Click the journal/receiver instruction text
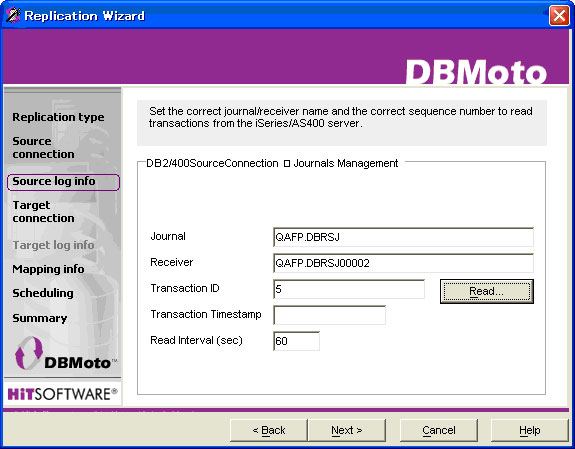 (x=341, y=117)
